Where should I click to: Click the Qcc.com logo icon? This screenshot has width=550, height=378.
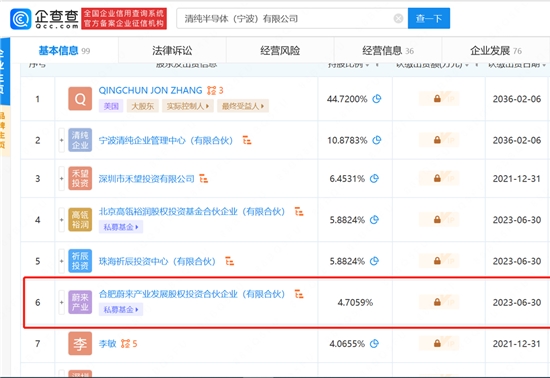[x=21, y=19]
